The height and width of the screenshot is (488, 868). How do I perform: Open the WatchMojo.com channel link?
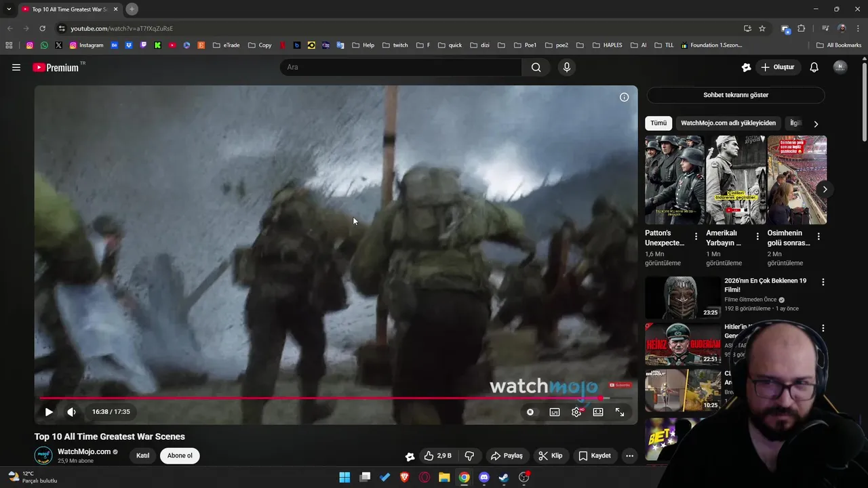point(84,451)
